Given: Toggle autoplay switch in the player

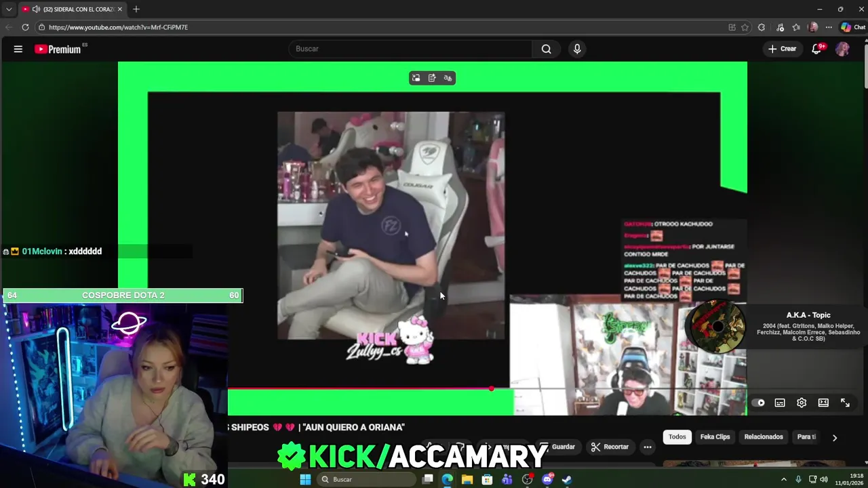Looking at the screenshot, I should pyautogui.click(x=759, y=403).
